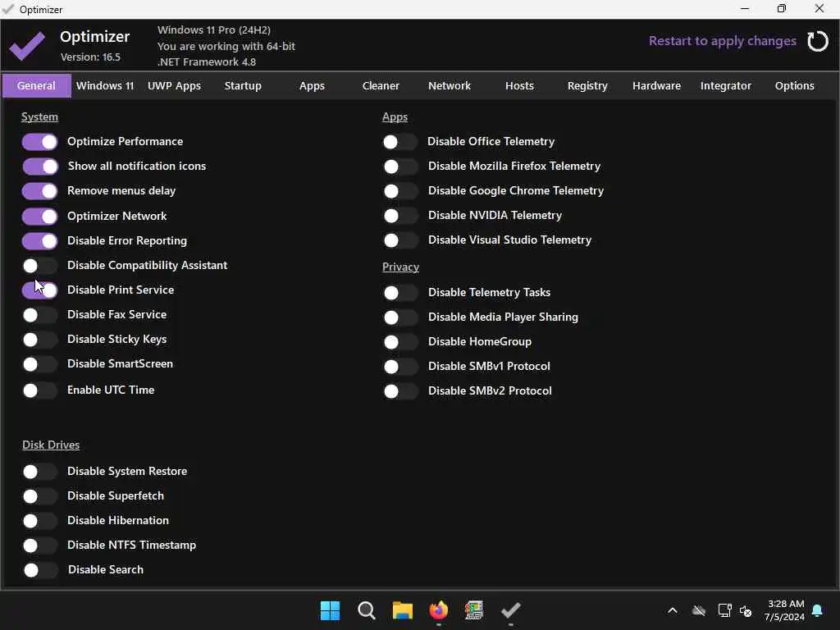
Task: Open the UWP Apps tab
Action: [174, 85]
